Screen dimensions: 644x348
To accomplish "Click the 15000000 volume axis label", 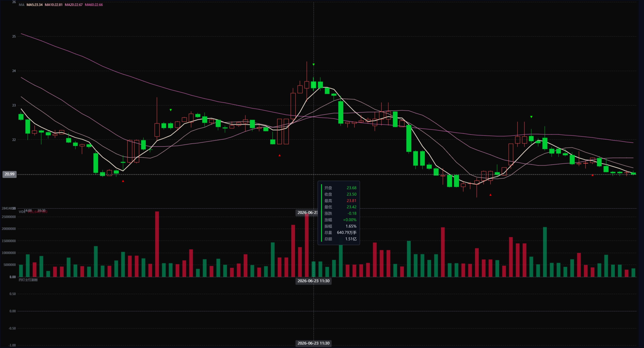I will pyautogui.click(x=9, y=241).
